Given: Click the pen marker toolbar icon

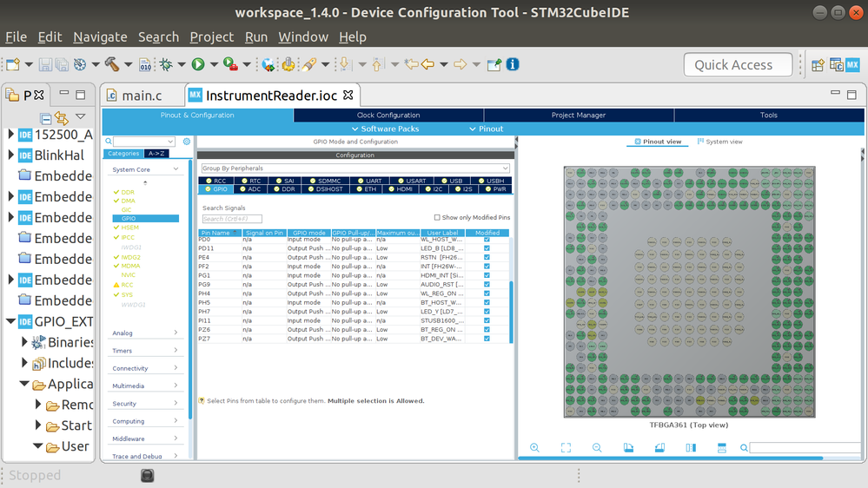Looking at the screenshot, I should click(x=309, y=65).
